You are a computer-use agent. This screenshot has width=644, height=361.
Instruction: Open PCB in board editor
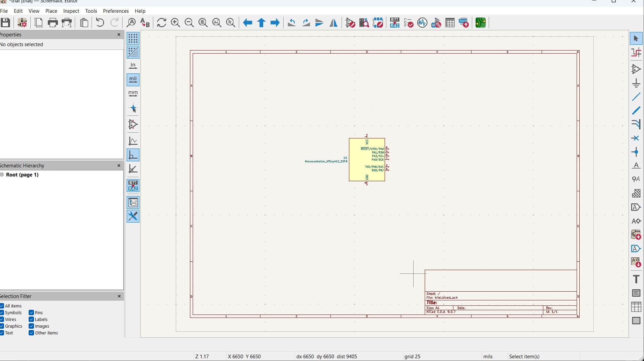click(481, 23)
